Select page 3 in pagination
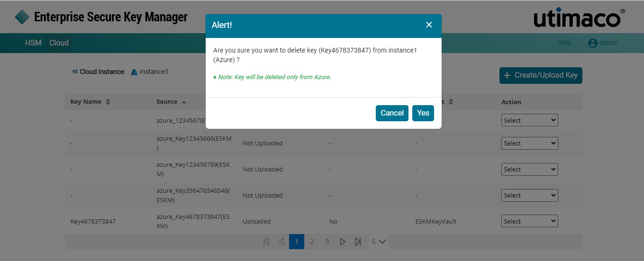The width and height of the screenshot is (644, 261). 327,242
